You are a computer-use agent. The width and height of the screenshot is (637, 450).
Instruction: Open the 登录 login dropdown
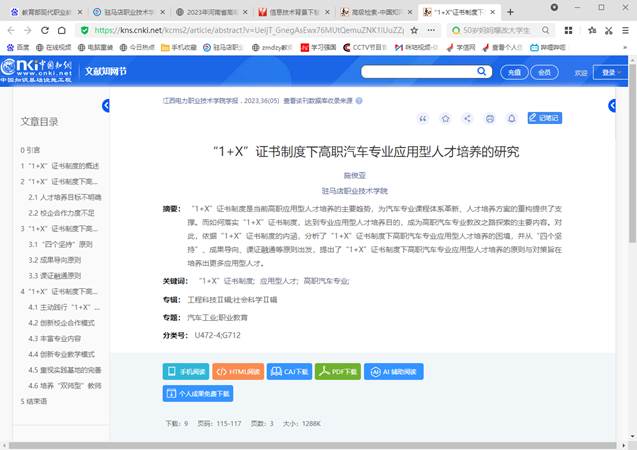point(611,72)
